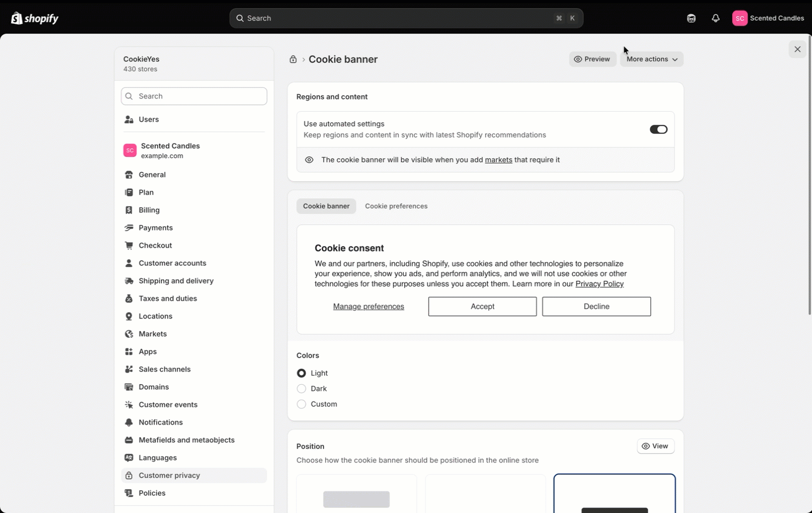Screen dimensions: 812x513
Task: Click the General settings icon
Action: (x=129, y=175)
